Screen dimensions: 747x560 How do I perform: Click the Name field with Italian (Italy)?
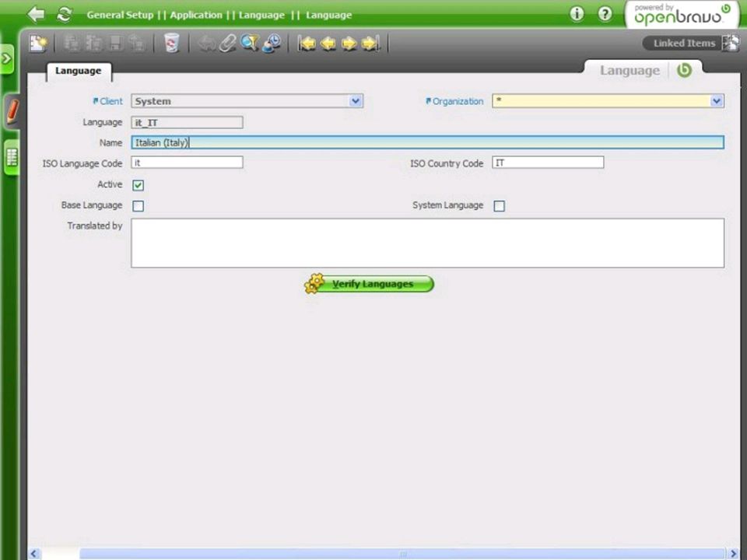click(x=427, y=142)
